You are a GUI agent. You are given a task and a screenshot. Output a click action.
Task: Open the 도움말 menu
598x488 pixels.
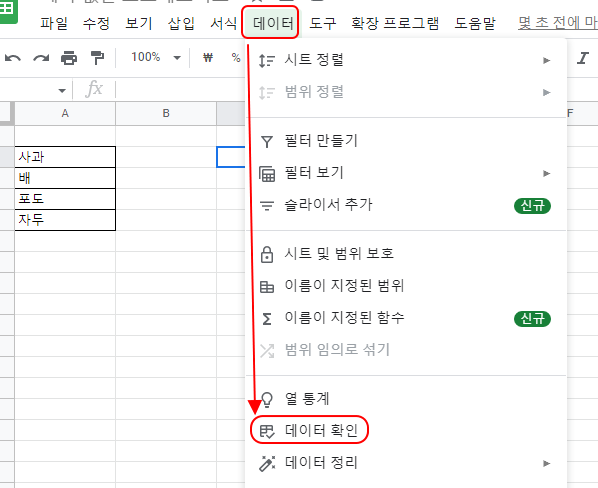click(x=475, y=23)
